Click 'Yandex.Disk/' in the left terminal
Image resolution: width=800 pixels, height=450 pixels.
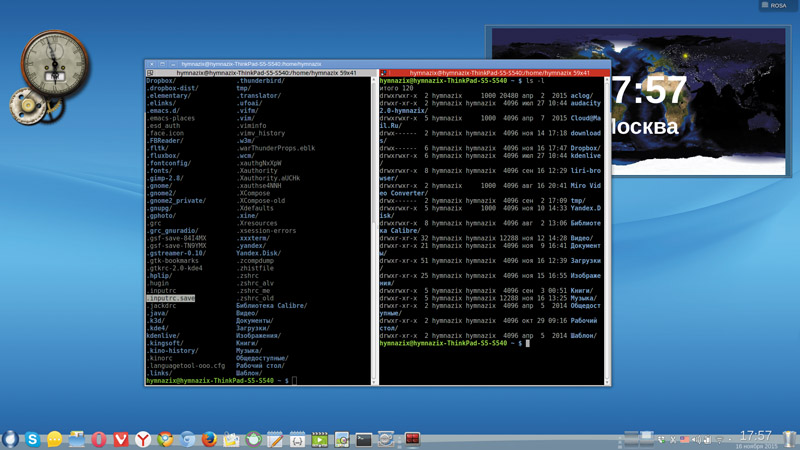(x=258, y=253)
